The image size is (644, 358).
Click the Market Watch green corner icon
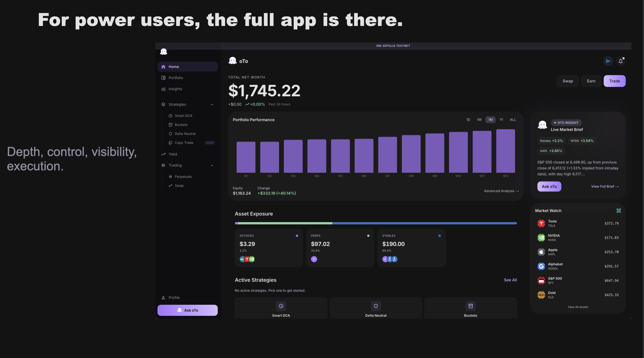point(619,211)
